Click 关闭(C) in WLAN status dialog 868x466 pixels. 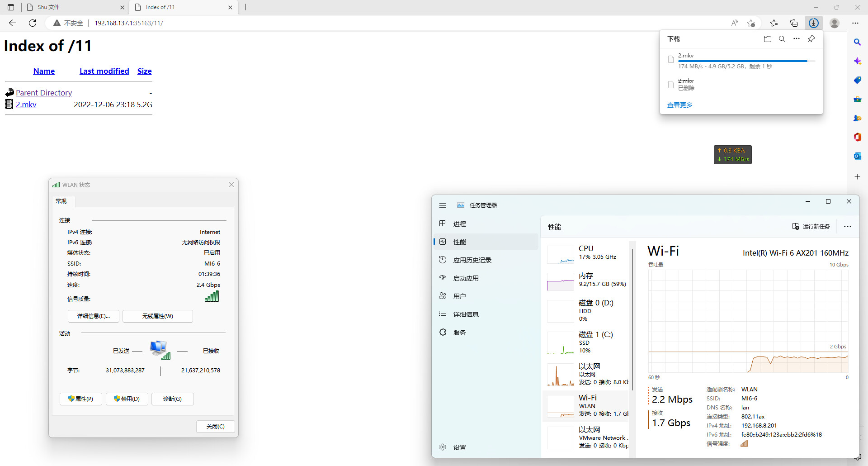coord(216,427)
